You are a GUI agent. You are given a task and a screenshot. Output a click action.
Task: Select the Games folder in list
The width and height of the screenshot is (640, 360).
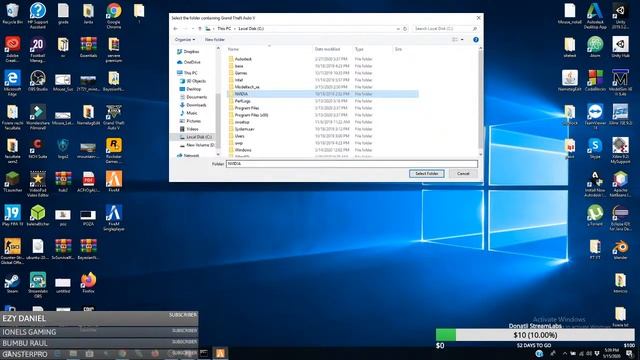[x=322, y=73]
